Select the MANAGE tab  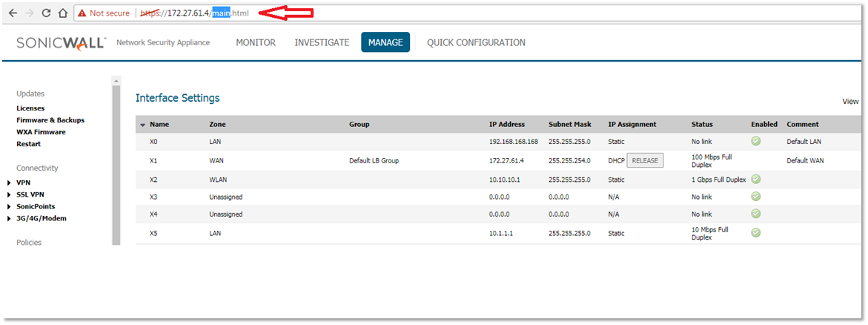pos(385,43)
